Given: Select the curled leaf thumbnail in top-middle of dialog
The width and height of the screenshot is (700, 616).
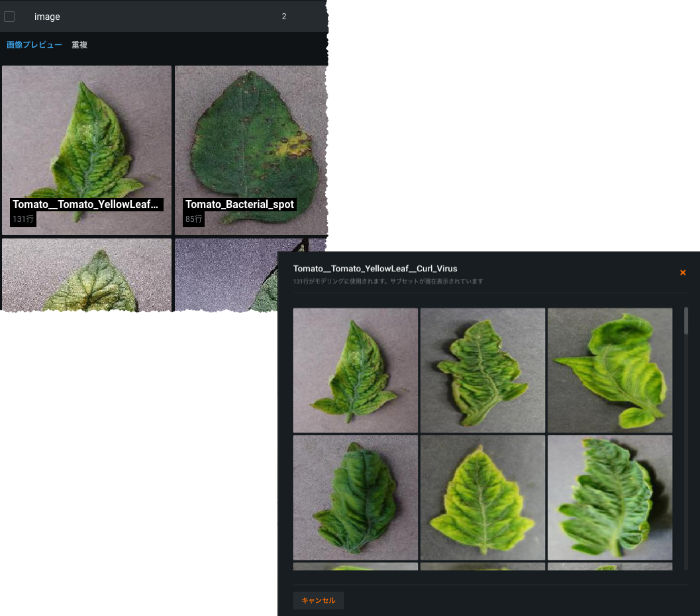Looking at the screenshot, I should pyautogui.click(x=483, y=370).
